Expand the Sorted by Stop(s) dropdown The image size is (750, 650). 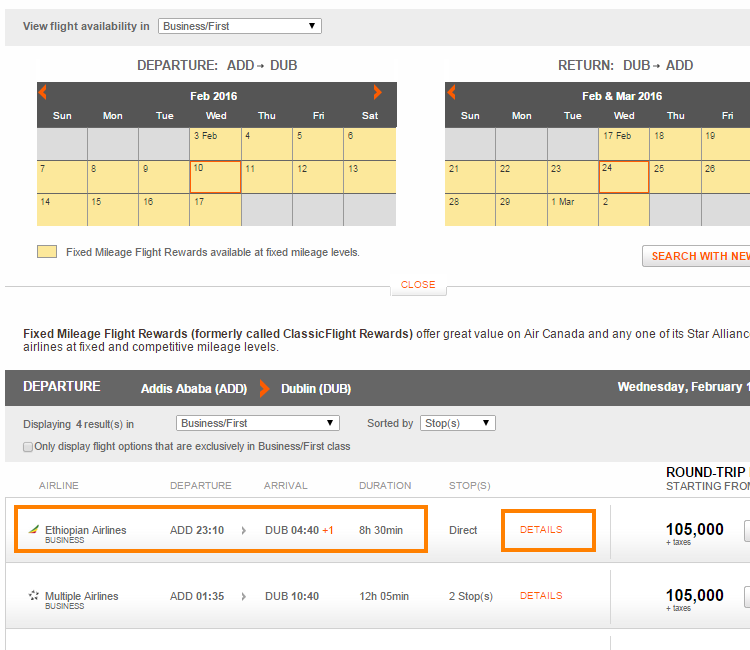click(x=457, y=423)
